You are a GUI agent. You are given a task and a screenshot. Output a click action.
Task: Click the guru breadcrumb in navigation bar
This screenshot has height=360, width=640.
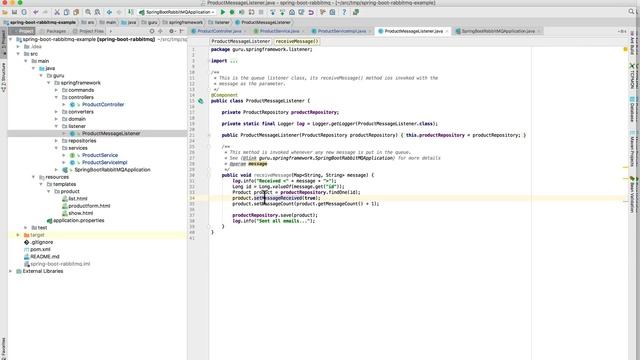click(x=150, y=22)
